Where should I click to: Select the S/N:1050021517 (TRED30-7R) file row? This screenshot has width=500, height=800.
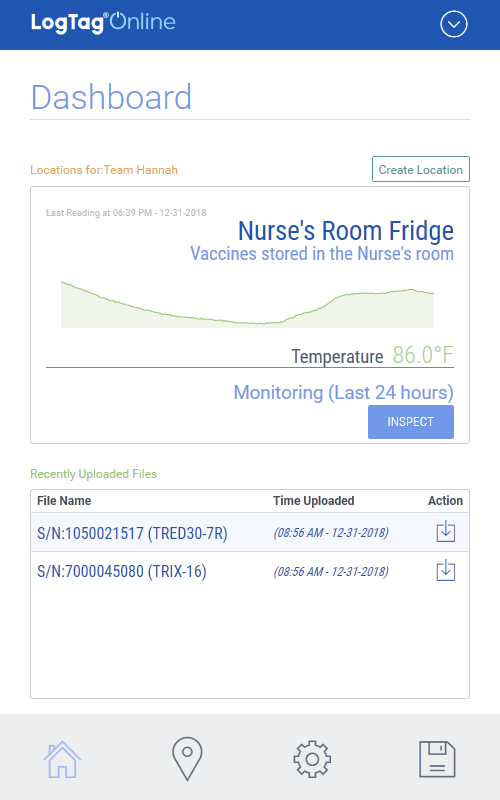249,532
